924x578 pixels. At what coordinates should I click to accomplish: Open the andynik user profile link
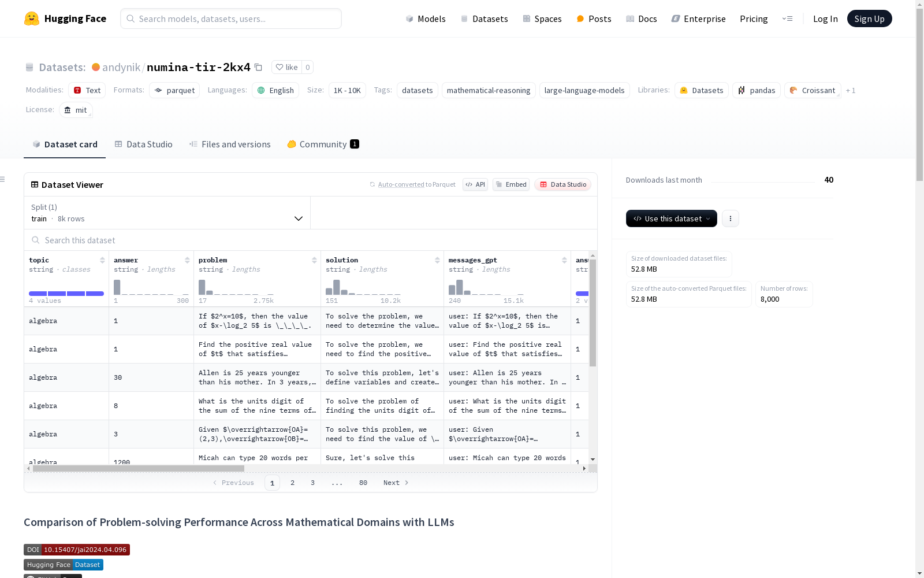[x=121, y=67]
